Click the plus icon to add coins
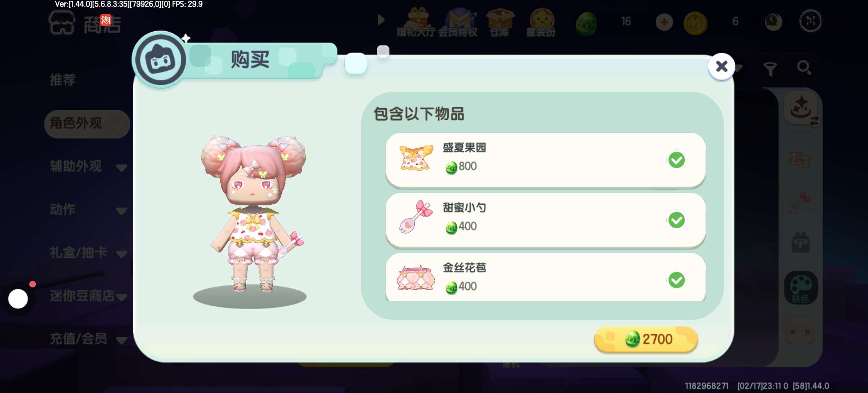 point(664,22)
